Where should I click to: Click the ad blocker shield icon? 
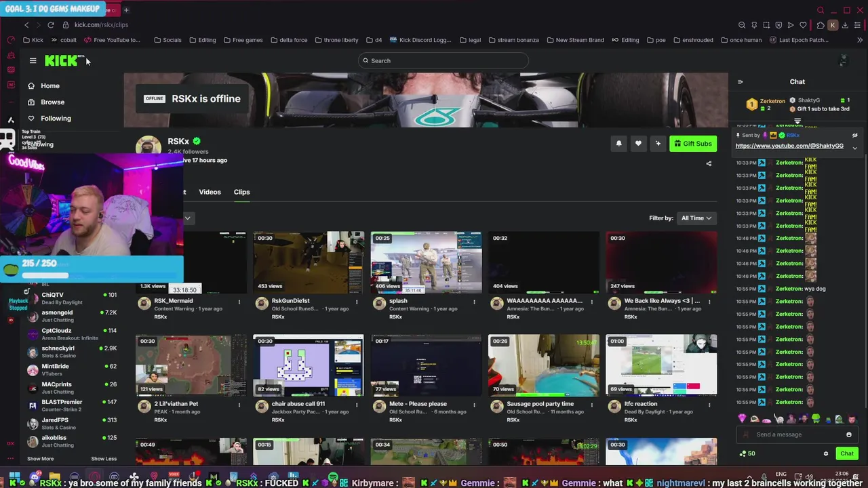pyautogui.click(x=778, y=25)
